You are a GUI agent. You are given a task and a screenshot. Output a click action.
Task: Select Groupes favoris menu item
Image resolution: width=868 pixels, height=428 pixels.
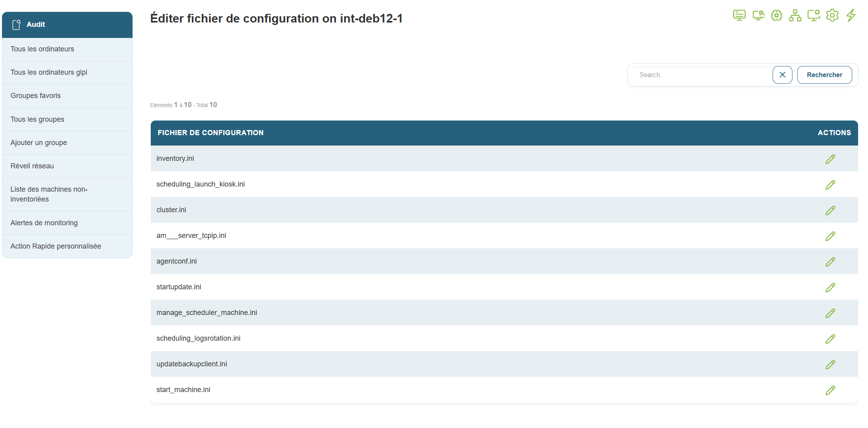point(36,96)
